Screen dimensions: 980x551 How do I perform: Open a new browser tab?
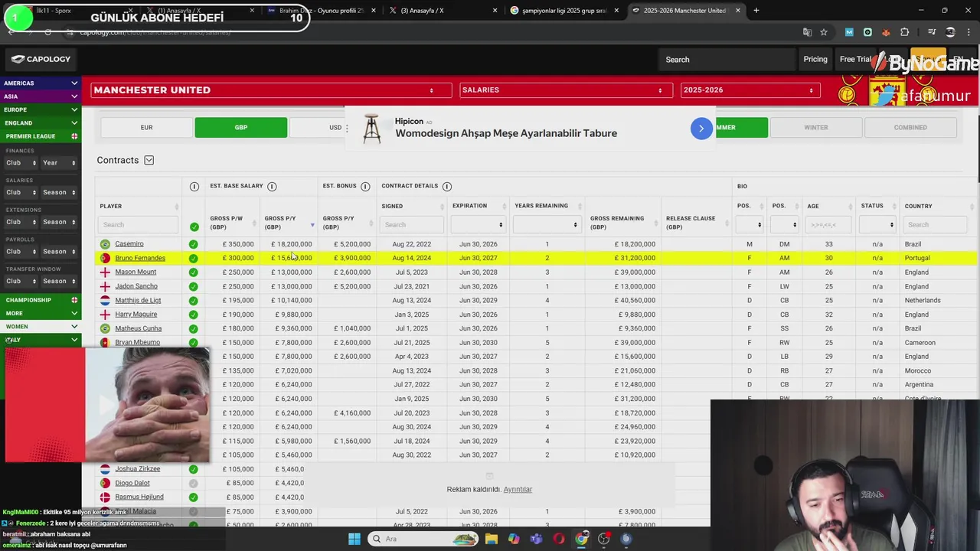756,11
